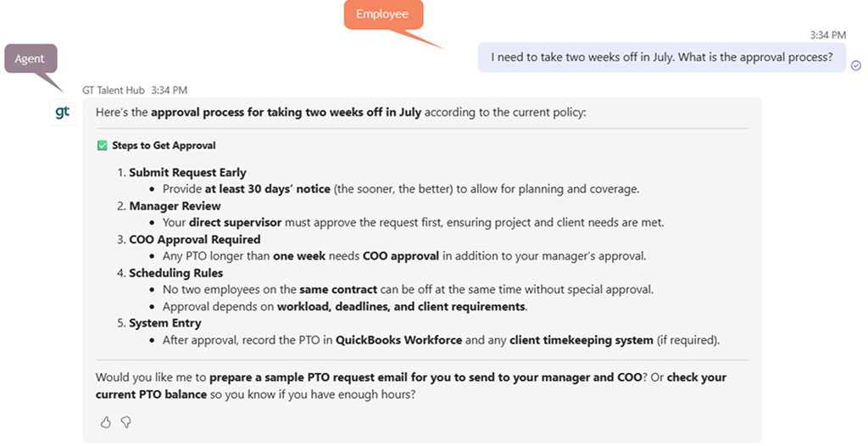This screenshot has height=446, width=868.
Task: Like the agent's response with thumbs up
Action: (105, 423)
